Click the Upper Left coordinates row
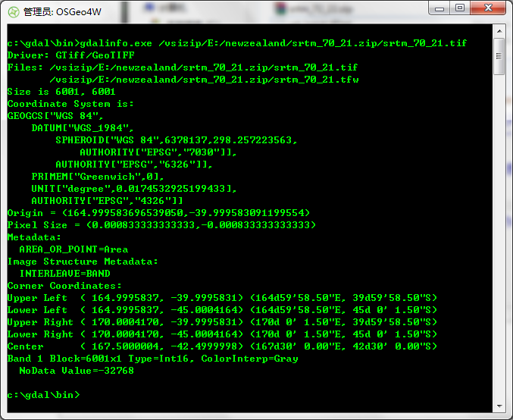The width and height of the screenshot is (513, 420). point(222,298)
